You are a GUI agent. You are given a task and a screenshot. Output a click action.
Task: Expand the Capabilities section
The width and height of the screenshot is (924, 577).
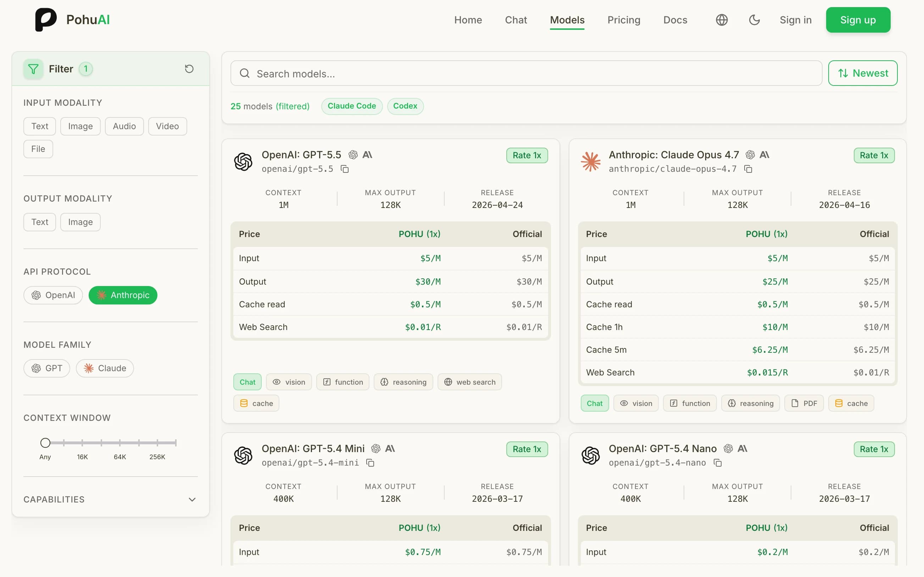111,499
